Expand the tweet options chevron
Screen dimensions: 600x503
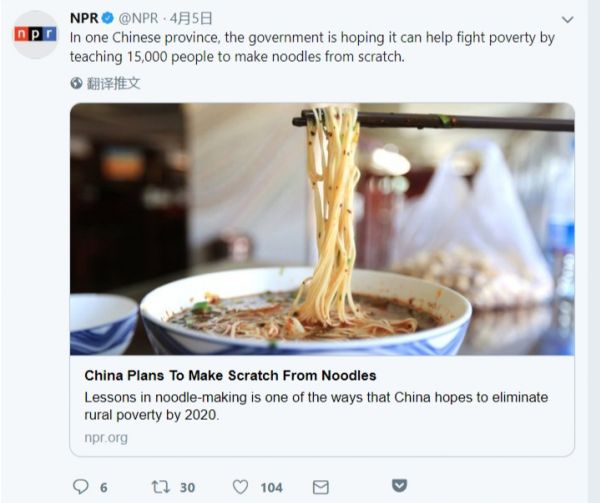tap(567, 19)
